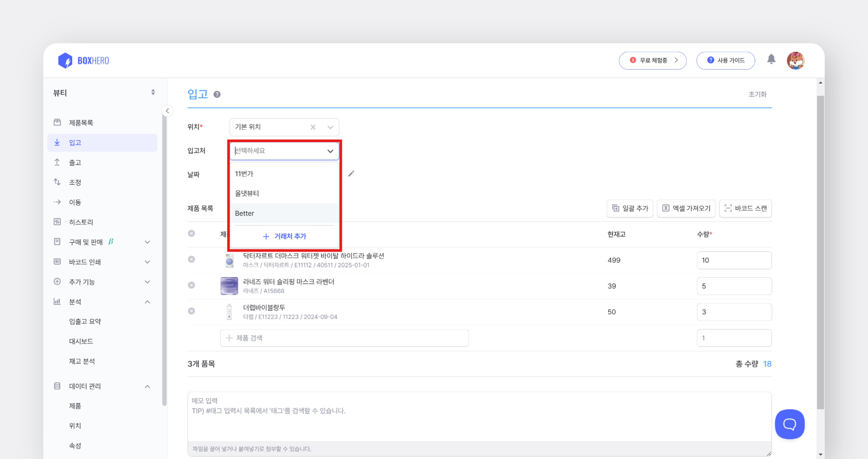Remove the 더랩바이블랑두 row with its x icon

(x=191, y=311)
